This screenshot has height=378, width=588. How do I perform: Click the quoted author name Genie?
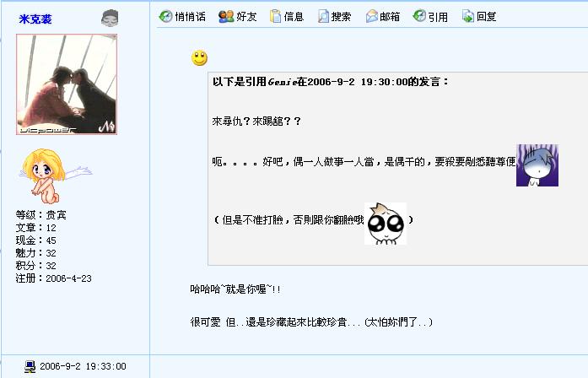(x=283, y=82)
